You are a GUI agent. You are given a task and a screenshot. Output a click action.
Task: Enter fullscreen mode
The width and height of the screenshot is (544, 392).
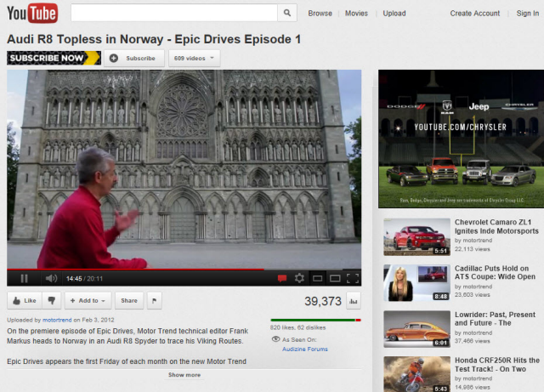point(353,278)
